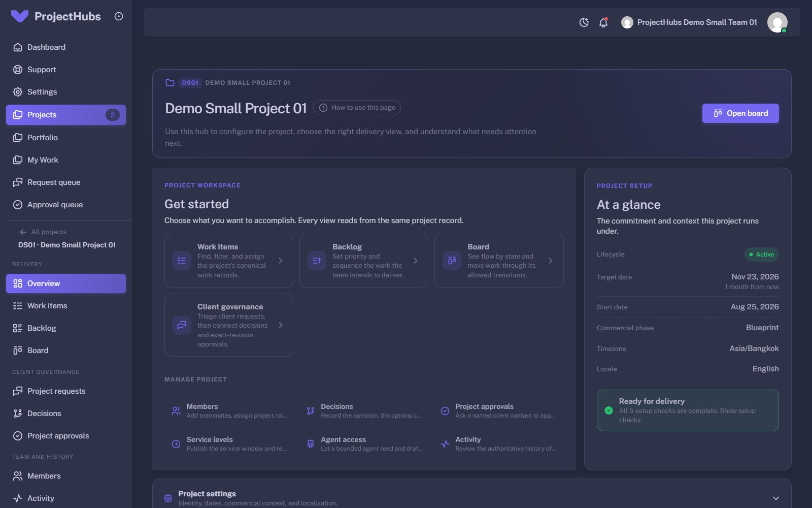
Task: Click the Support lifebuoy icon
Action: 18,70
